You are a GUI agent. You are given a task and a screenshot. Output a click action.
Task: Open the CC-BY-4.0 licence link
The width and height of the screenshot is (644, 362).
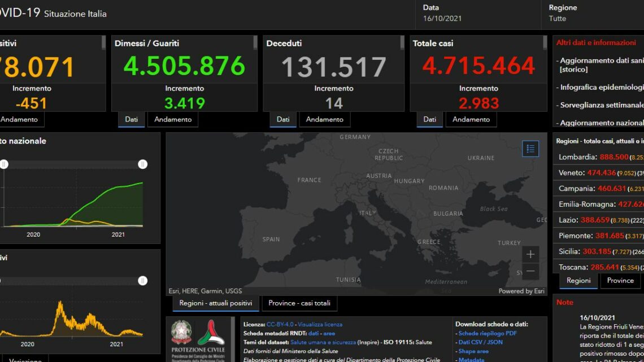(280, 324)
